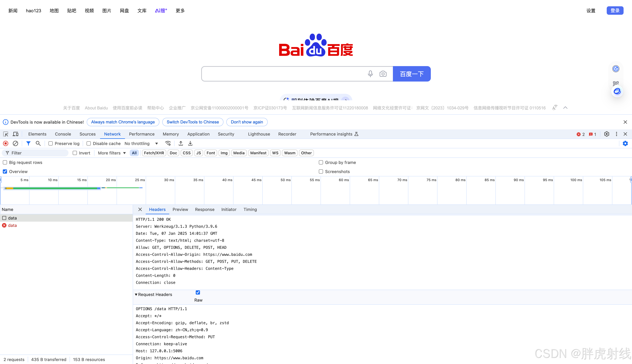
Task: Click the Baidu logo
Action: click(x=316, y=45)
